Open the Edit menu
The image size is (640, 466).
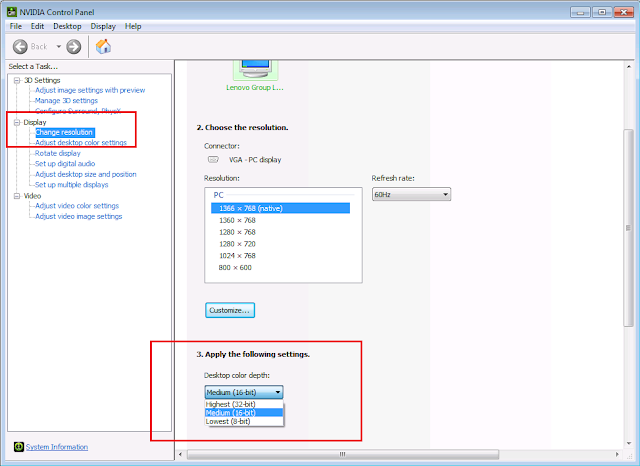(37, 26)
